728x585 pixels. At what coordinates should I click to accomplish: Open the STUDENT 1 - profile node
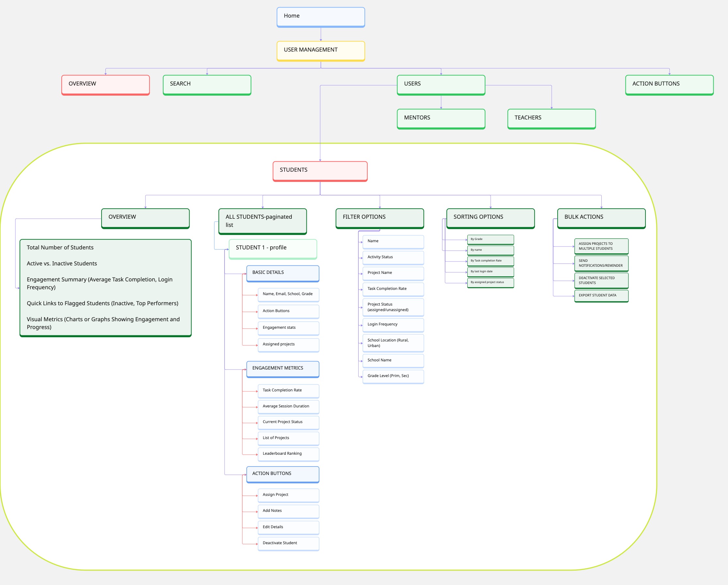click(x=272, y=248)
